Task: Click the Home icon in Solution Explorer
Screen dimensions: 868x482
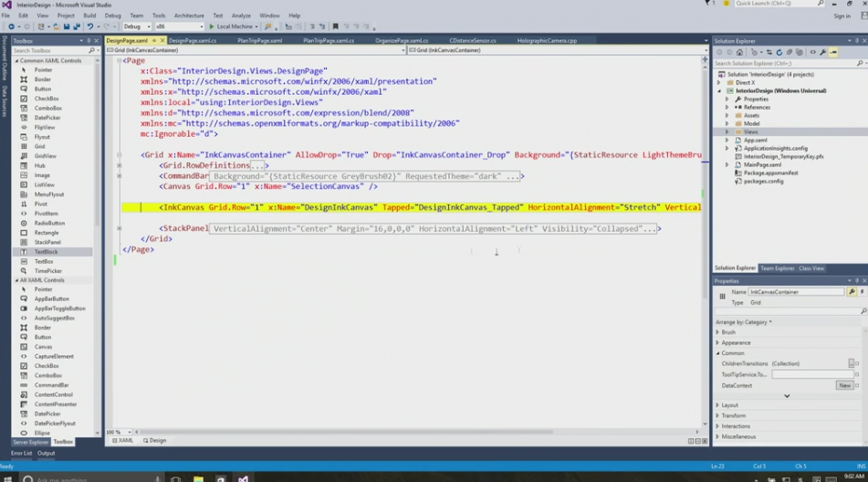Action: coord(739,52)
